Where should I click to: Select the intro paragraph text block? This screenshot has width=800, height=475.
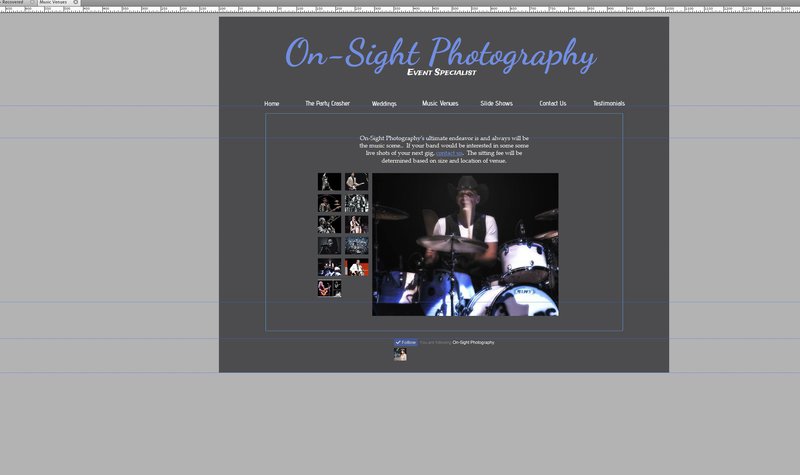[x=444, y=149]
